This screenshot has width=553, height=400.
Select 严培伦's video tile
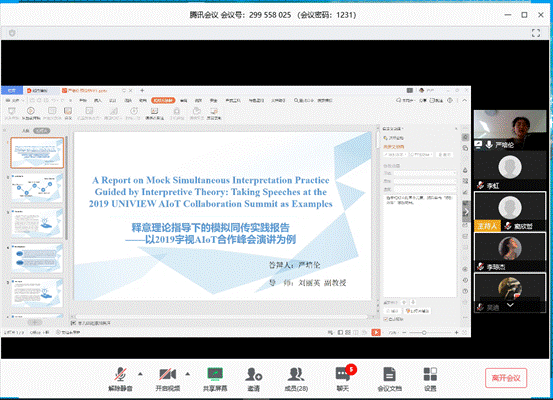pyautogui.click(x=510, y=130)
